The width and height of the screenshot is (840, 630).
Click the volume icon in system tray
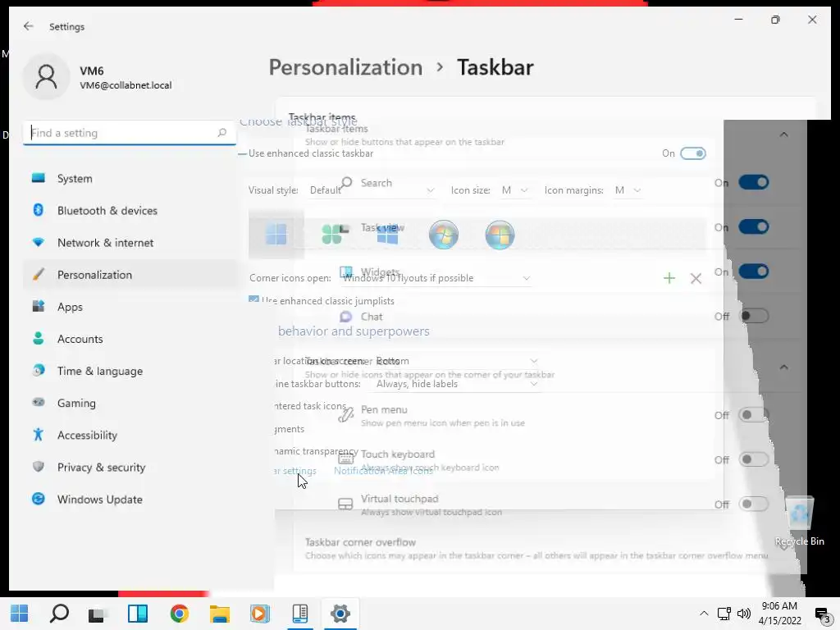click(x=743, y=614)
